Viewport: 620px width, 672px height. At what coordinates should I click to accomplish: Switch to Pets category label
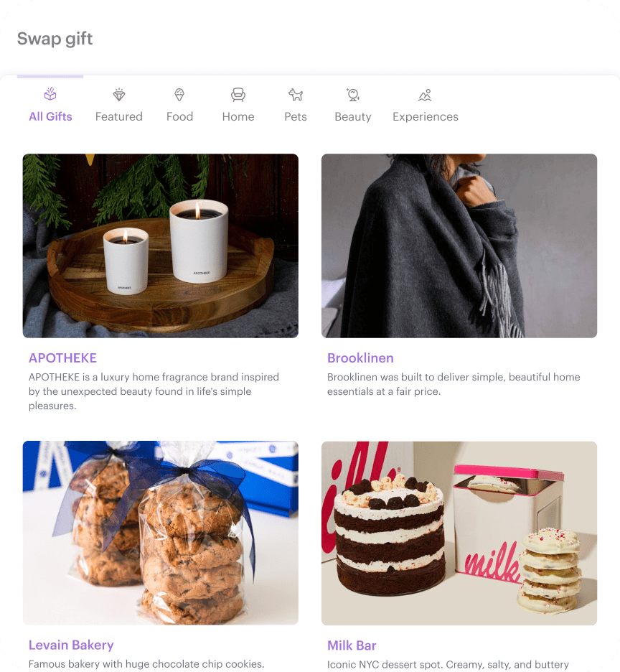(296, 116)
